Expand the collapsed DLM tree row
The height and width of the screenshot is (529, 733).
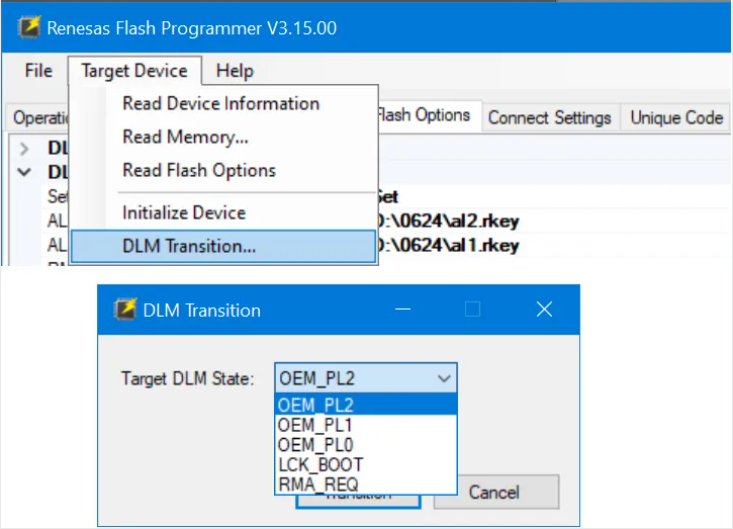coord(24,148)
